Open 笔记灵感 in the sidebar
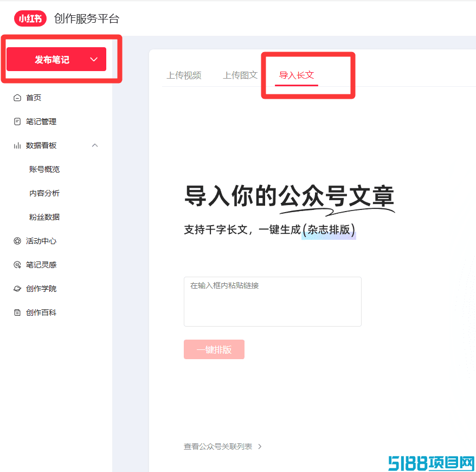 41,265
